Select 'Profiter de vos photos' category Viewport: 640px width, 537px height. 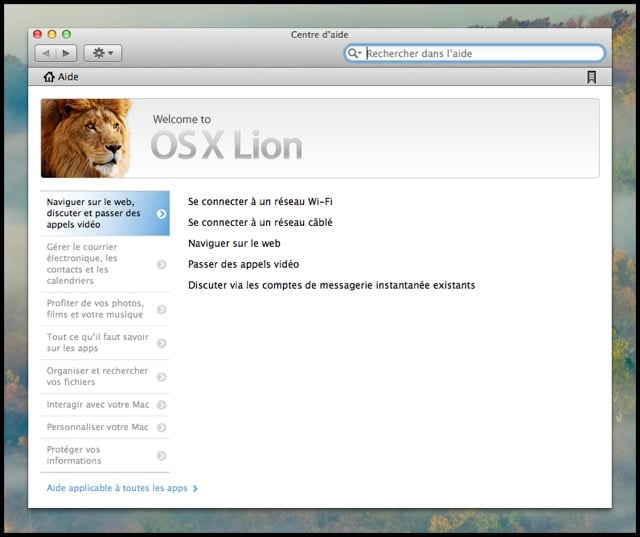tap(105, 309)
